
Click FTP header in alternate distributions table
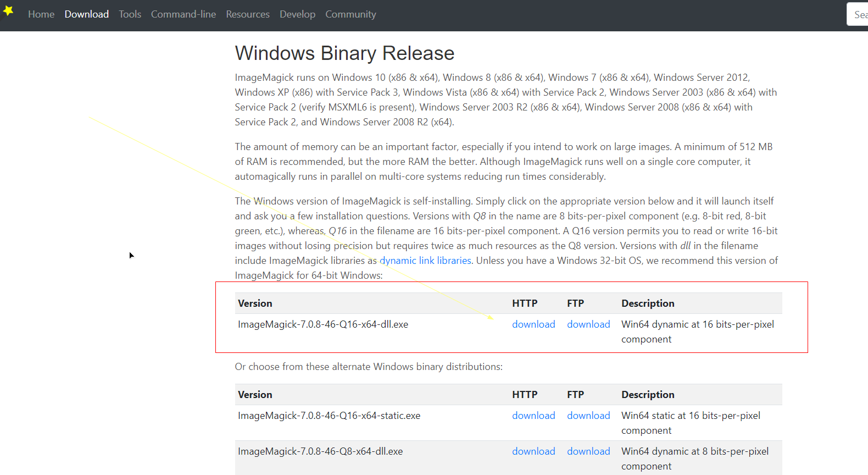tap(575, 395)
